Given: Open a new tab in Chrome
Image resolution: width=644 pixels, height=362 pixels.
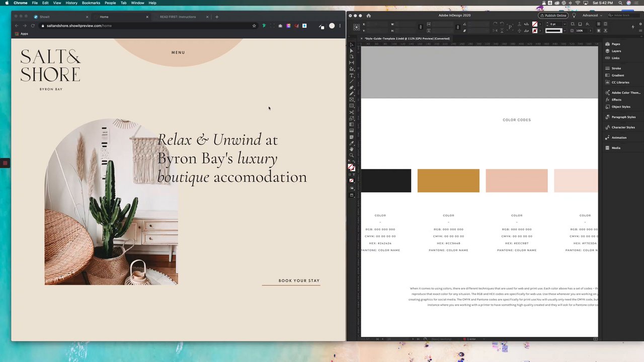Looking at the screenshot, I should [x=217, y=17].
